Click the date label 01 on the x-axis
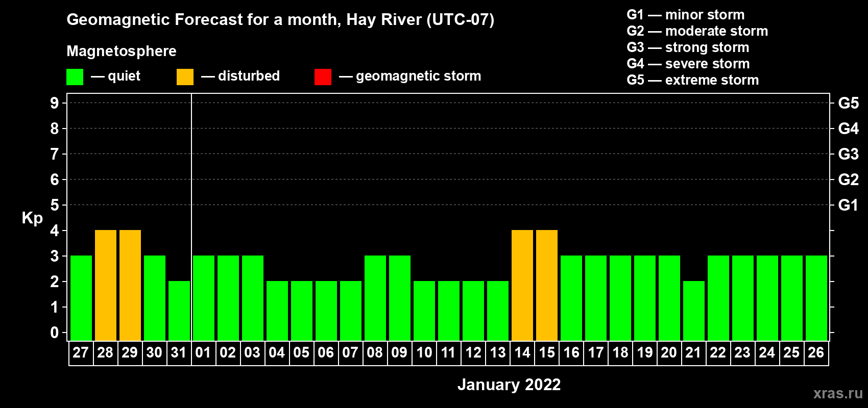The height and width of the screenshot is (408, 868). click(x=203, y=353)
